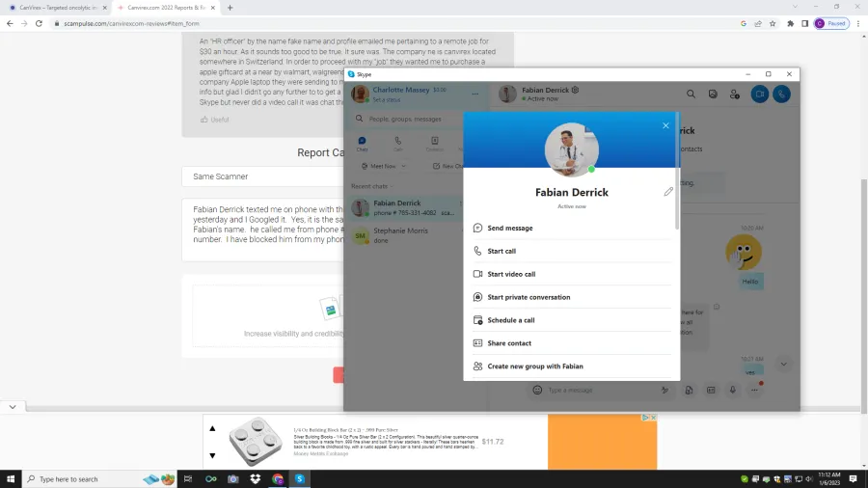This screenshot has width=868, height=488.
Task: Click the ad's down arrow
Action: click(x=212, y=455)
